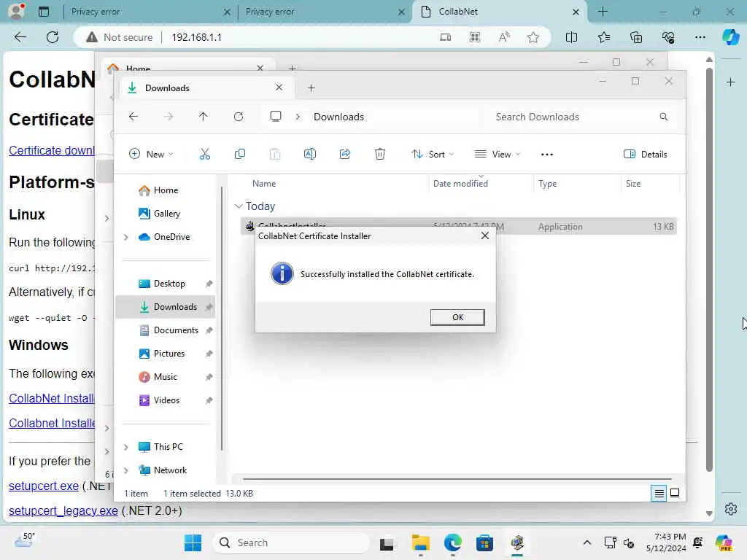
Task: Open OneDrive in the Explorer sidebar
Action: (171, 237)
